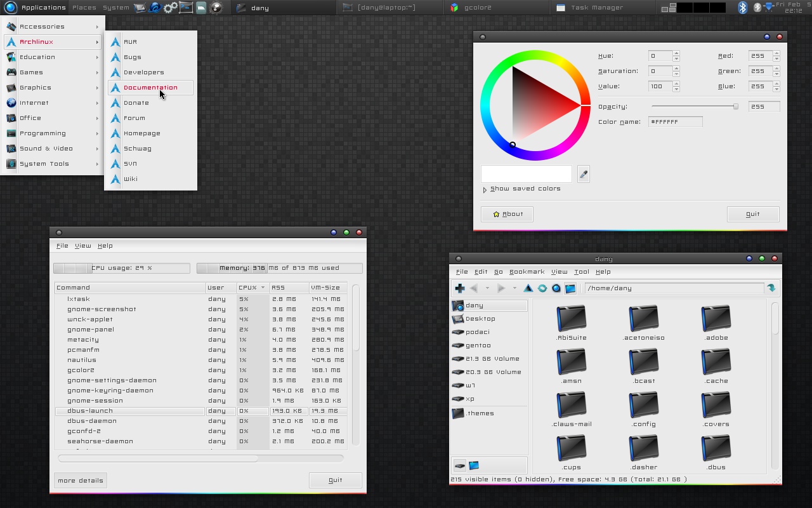This screenshot has height=508, width=812.
Task: Click the network status tray icon
Action: [769, 7]
